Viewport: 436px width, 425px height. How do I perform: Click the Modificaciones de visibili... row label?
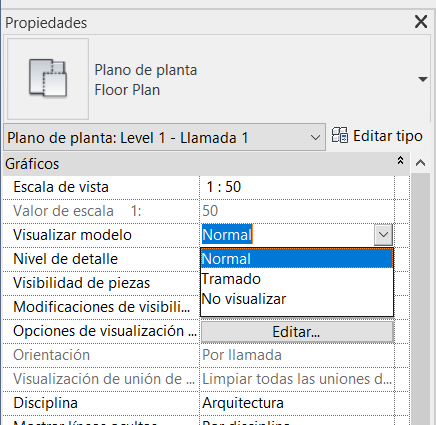point(102,307)
